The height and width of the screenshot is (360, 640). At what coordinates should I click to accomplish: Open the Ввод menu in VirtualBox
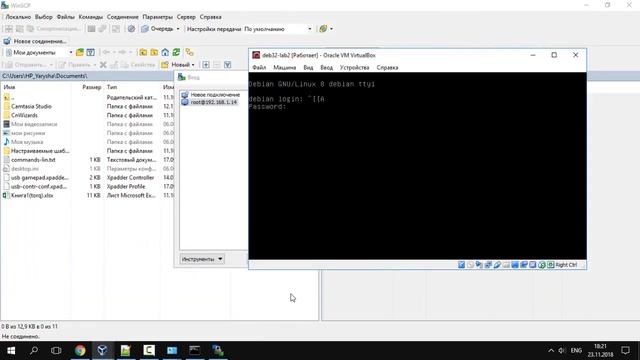pyautogui.click(x=326, y=67)
